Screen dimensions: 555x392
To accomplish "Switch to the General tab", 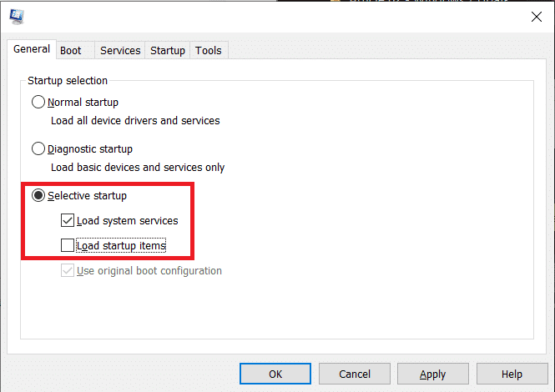I will (x=32, y=50).
